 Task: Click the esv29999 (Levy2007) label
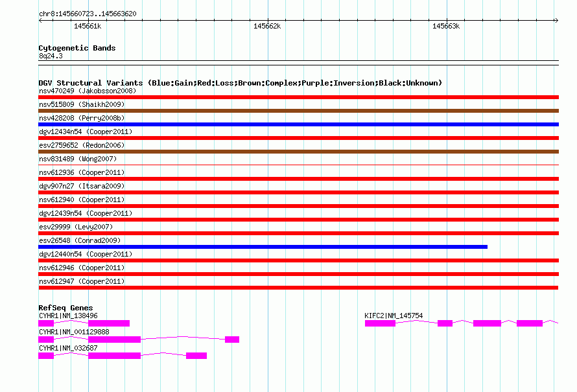tap(76, 227)
